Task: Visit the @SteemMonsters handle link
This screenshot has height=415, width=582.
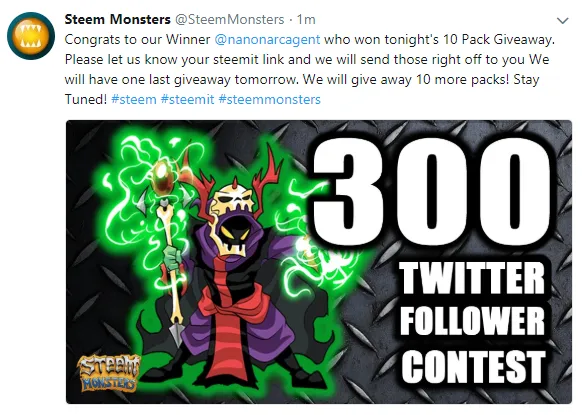Action: pyautogui.click(x=229, y=19)
